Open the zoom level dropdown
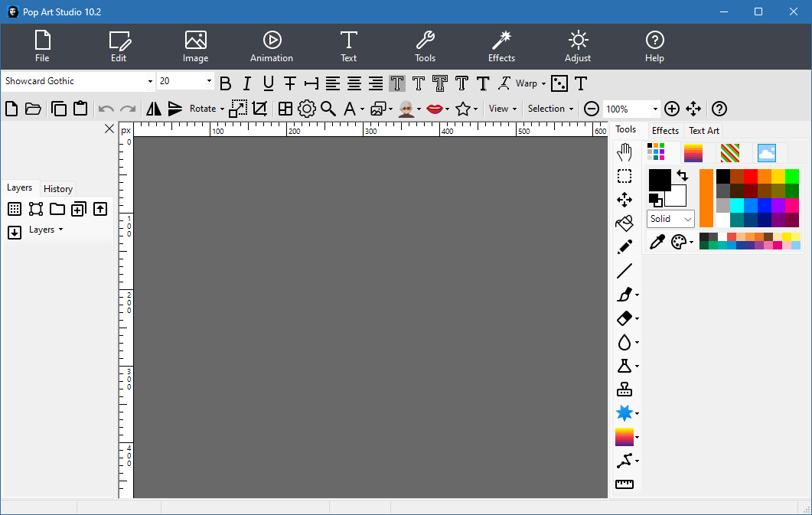Viewport: 812px width, 515px height. tap(655, 109)
